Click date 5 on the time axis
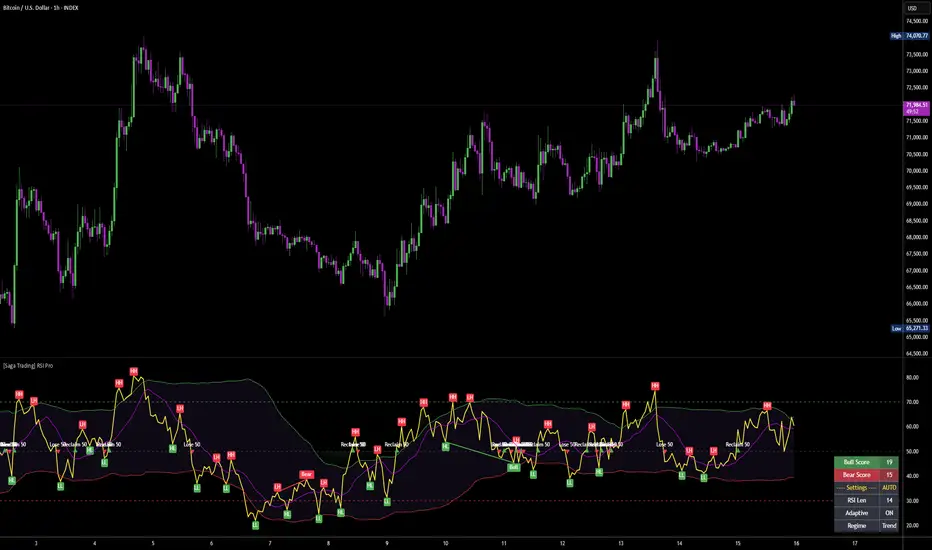 click(x=153, y=543)
